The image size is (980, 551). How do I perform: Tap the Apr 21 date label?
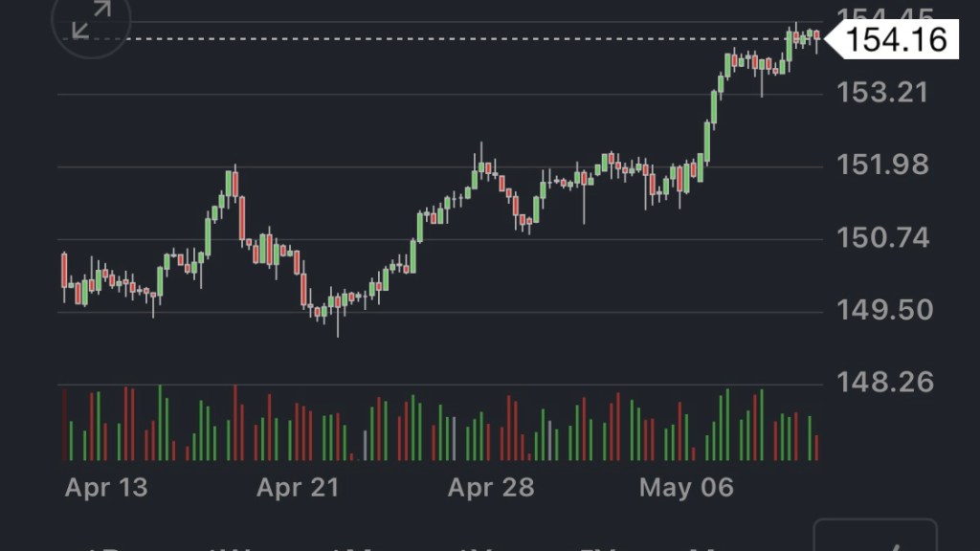click(x=298, y=488)
